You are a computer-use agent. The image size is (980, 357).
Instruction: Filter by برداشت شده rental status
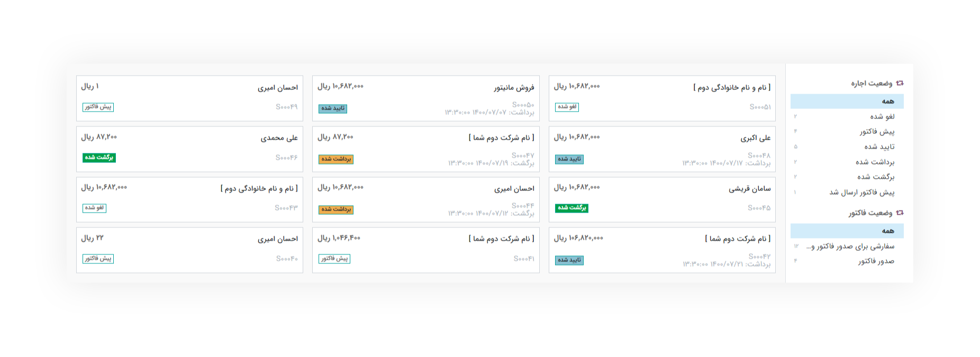click(847, 162)
